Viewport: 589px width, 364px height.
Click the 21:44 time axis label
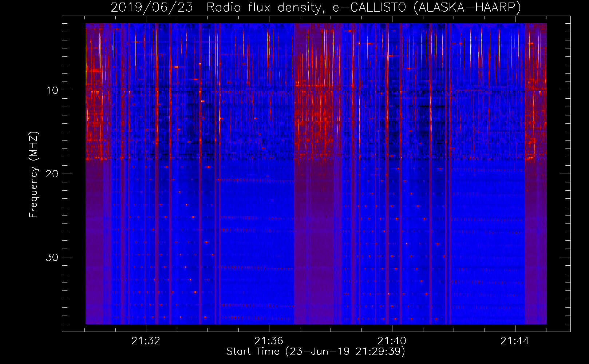515,341
